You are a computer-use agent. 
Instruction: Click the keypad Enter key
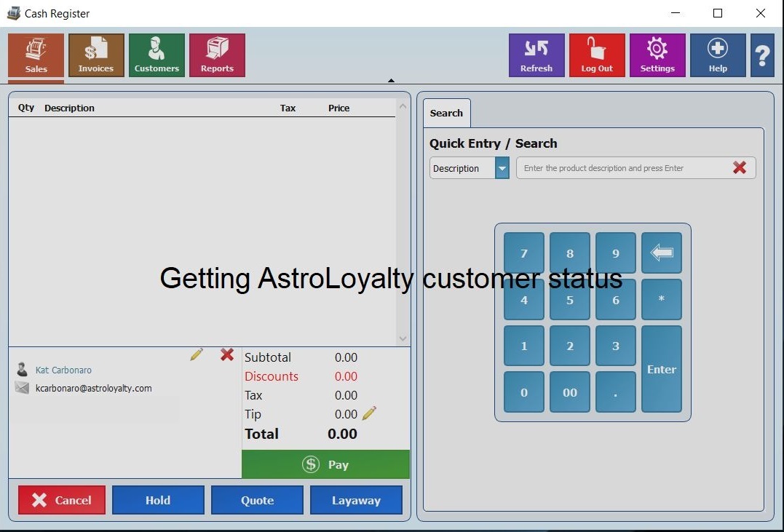click(662, 369)
